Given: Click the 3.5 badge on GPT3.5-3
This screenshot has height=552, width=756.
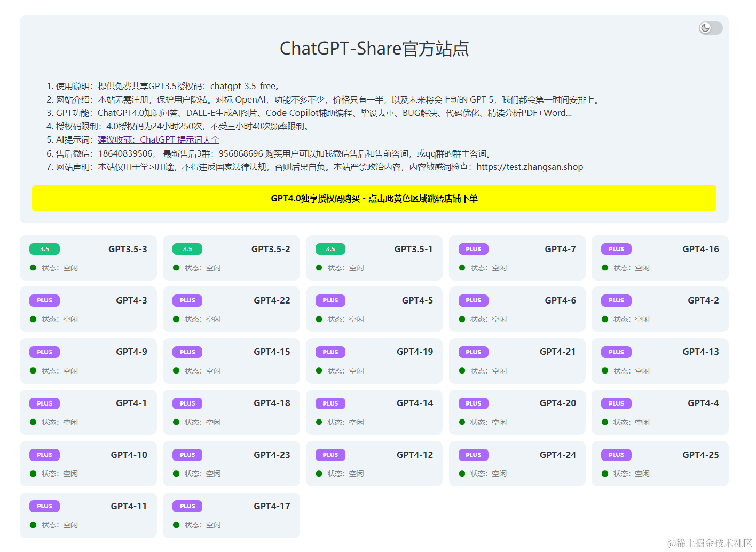Looking at the screenshot, I should click(x=44, y=249).
